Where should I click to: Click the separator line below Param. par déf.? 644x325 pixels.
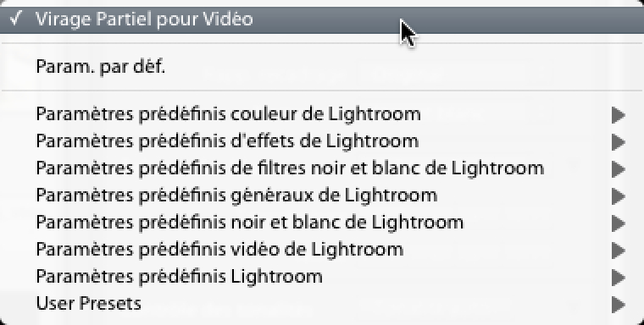pos(322,91)
